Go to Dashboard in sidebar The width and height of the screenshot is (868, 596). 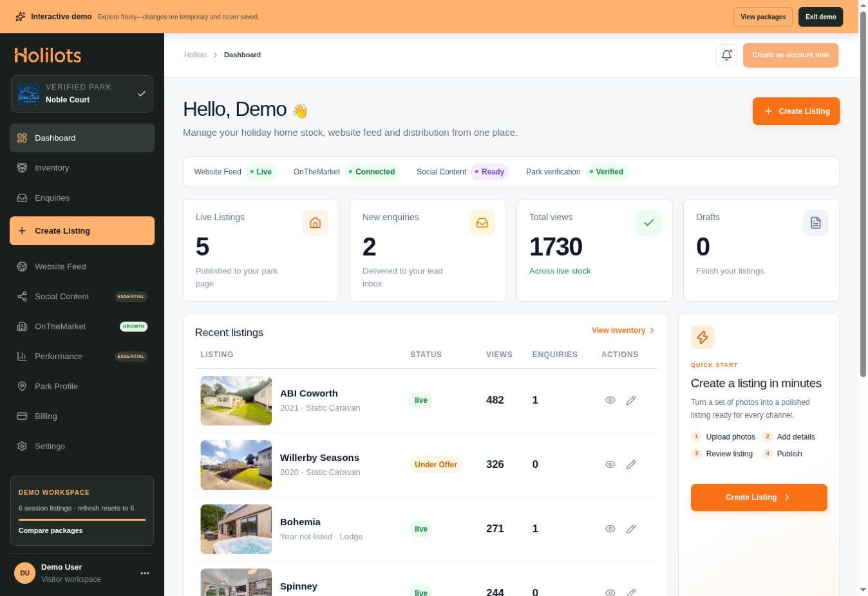pyautogui.click(x=82, y=138)
